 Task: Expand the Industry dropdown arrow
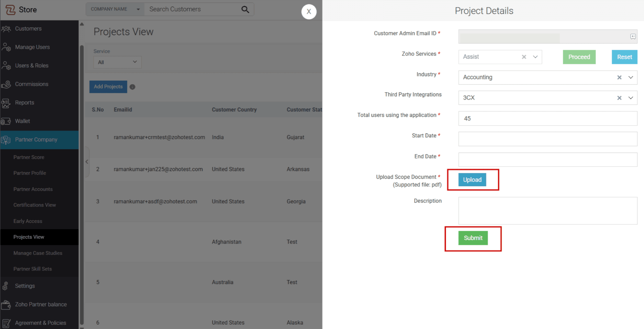click(x=631, y=77)
